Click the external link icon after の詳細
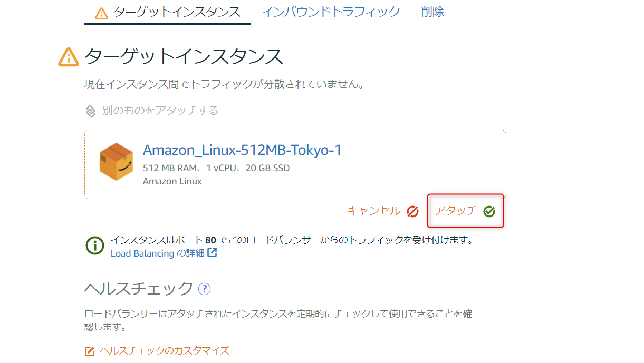Image resolution: width=644 pixels, height=363 pixels. click(x=212, y=253)
